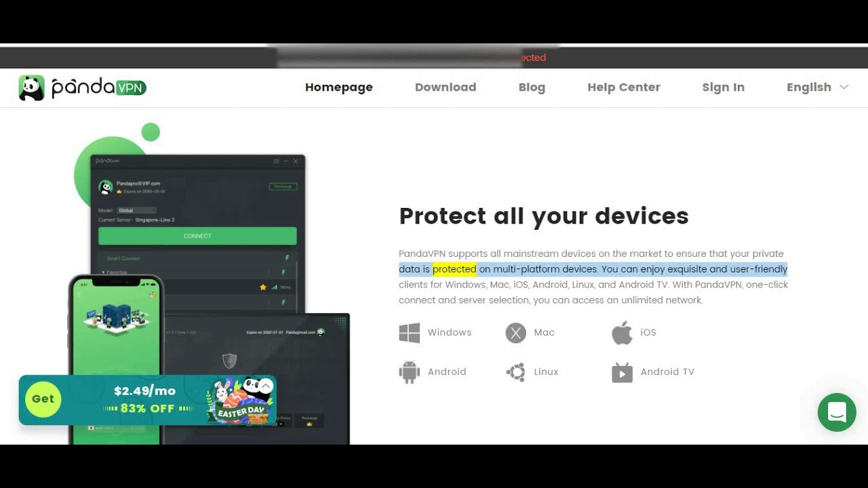Click the 83% OFF promo text

click(x=147, y=409)
